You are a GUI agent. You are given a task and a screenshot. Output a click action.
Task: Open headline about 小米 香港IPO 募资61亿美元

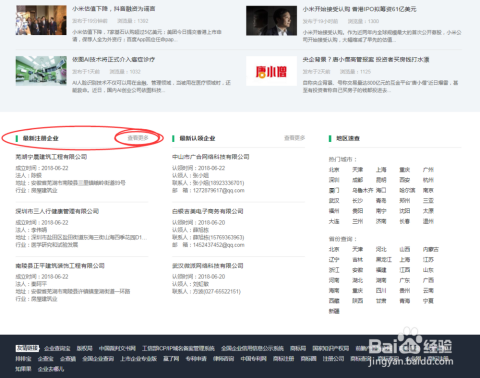point(359,9)
